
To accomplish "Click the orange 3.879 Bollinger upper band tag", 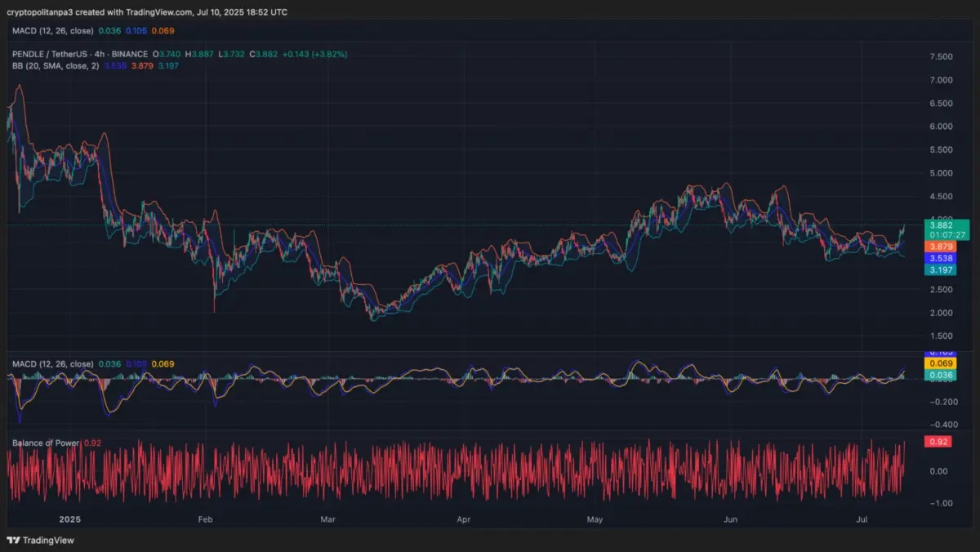I will pos(941,247).
